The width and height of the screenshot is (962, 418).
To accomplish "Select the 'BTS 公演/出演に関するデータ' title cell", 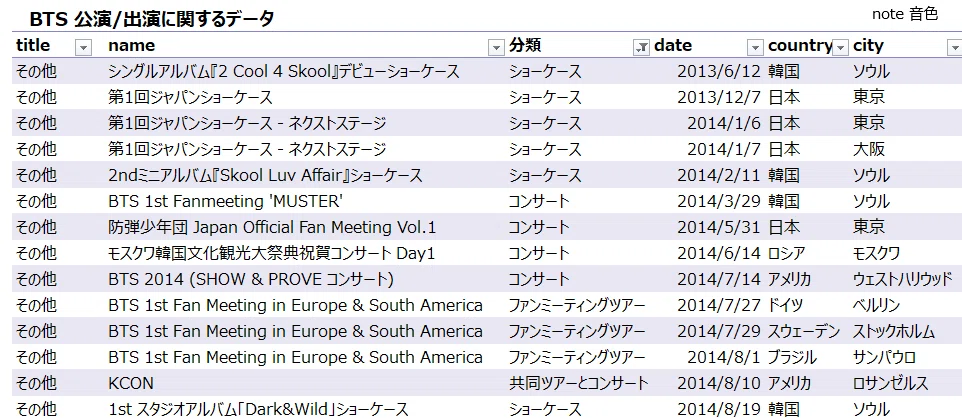I will click(152, 19).
